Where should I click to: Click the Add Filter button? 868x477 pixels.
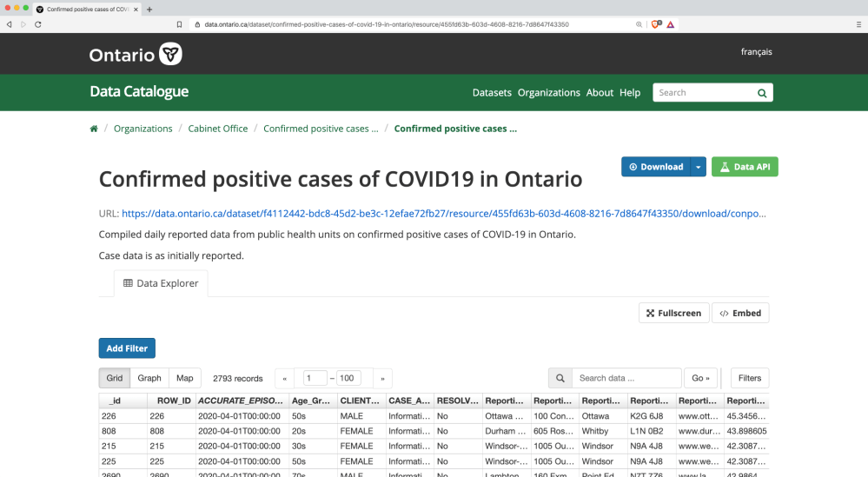tap(127, 348)
